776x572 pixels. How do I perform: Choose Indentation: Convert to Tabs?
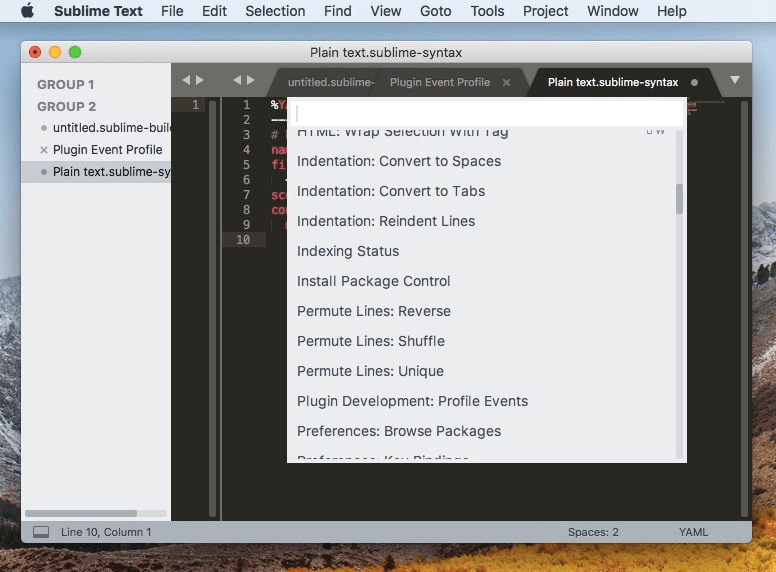[391, 191]
